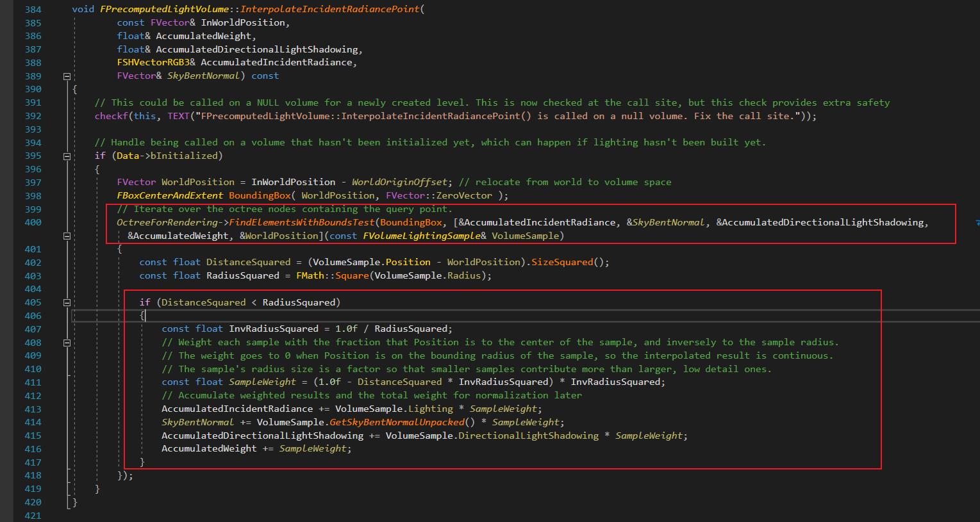
Task: Click 'Position' member on line 402
Action: 408,262
